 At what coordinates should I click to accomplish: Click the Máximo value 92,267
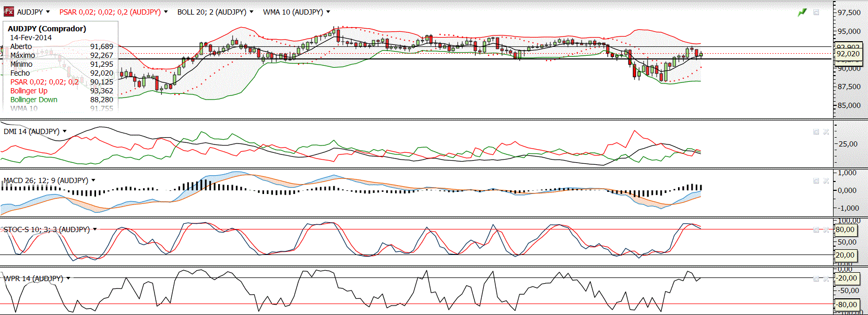tap(102, 55)
